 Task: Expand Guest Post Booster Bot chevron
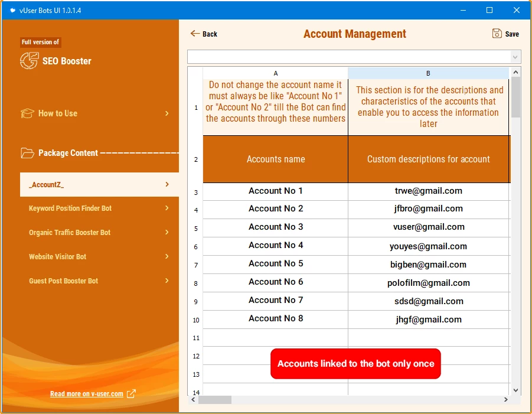tap(167, 281)
